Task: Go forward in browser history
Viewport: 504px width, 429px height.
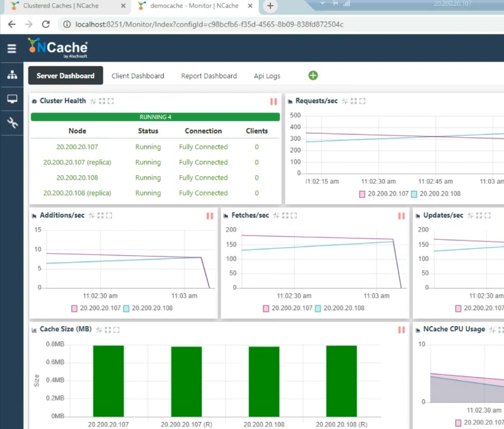Action: (x=29, y=24)
